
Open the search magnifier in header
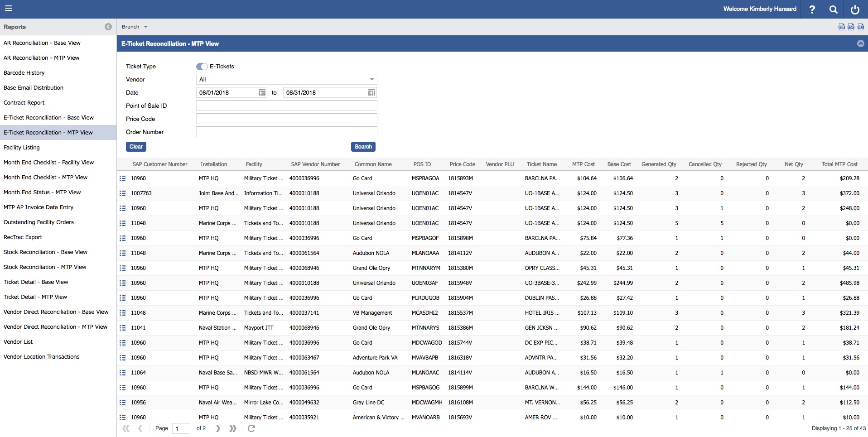833,9
